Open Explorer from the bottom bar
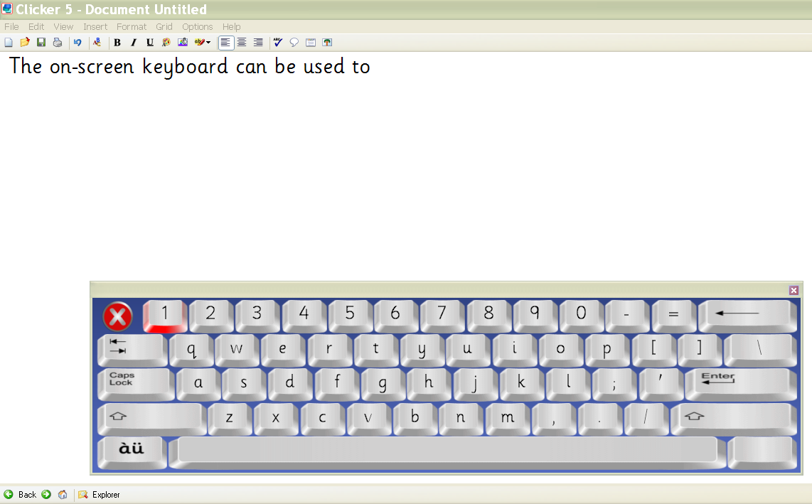 tap(100, 495)
